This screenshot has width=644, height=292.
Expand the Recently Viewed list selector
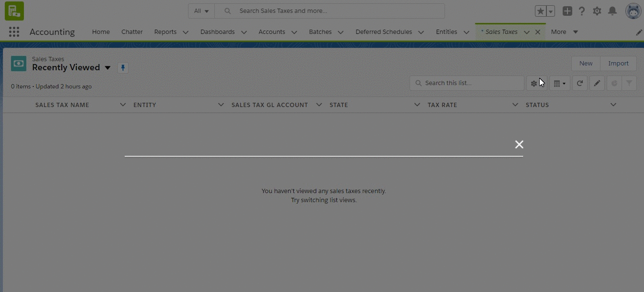click(108, 68)
